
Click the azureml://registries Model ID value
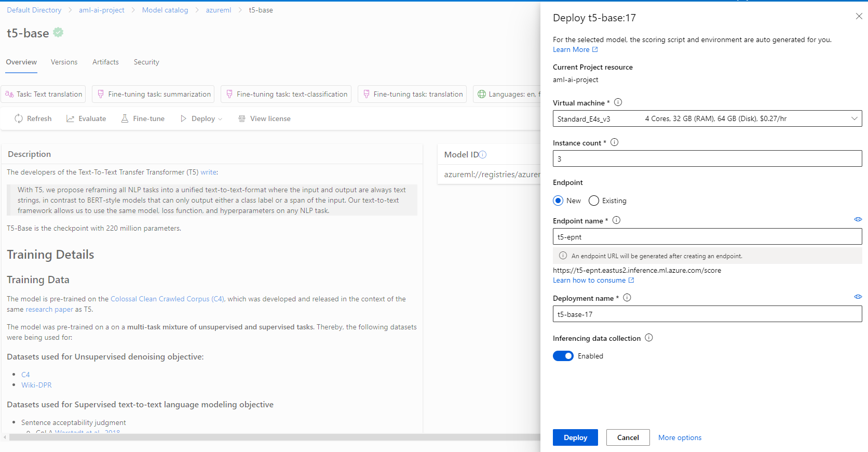tap(492, 175)
